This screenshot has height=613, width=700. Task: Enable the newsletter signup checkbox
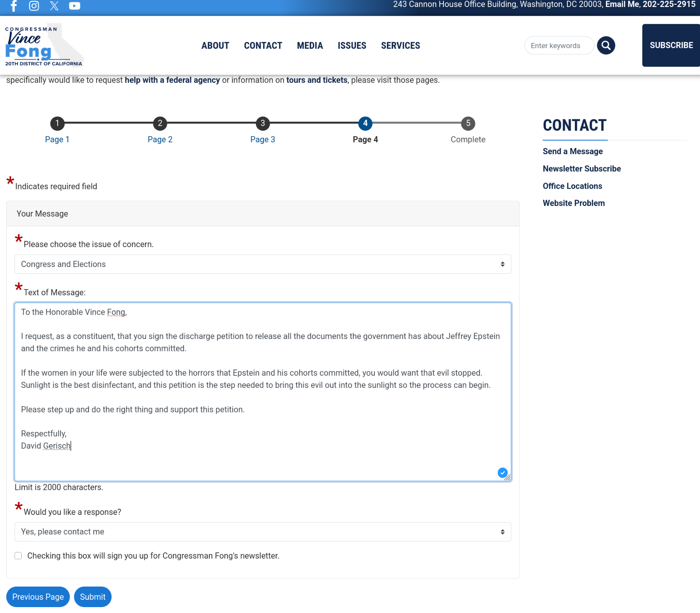(x=18, y=556)
